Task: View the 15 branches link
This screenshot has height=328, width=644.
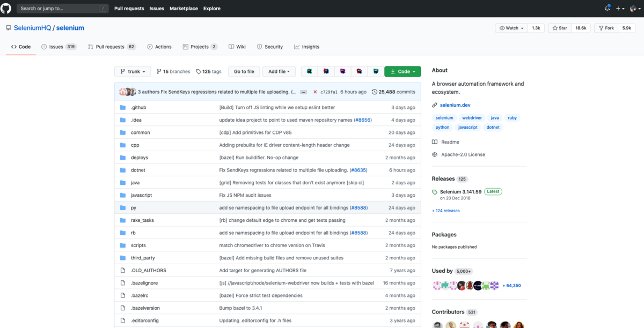Action: point(173,71)
